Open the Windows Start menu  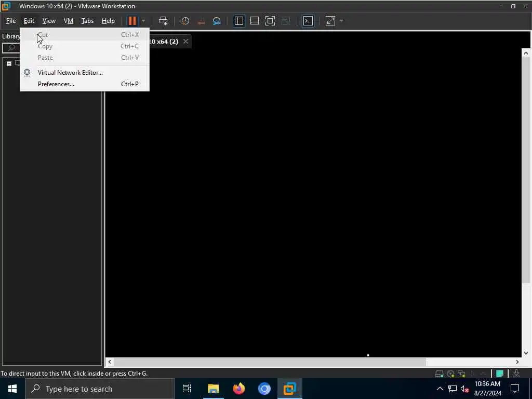click(12, 389)
